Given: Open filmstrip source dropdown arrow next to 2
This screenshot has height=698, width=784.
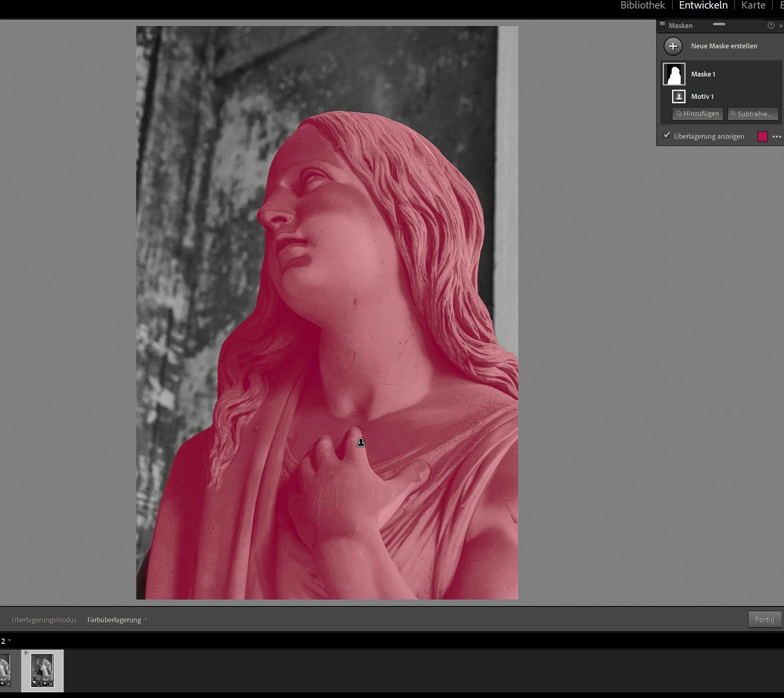Looking at the screenshot, I should (x=9, y=641).
